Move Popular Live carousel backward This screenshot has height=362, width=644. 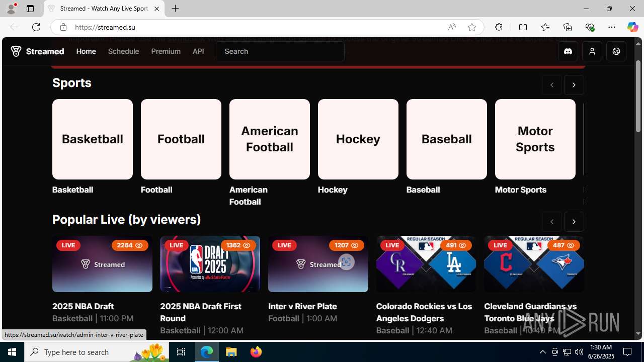click(x=552, y=222)
